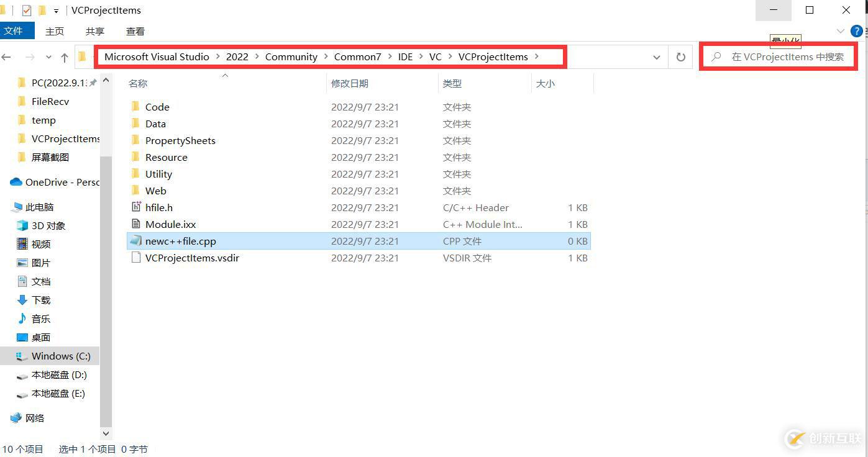Select 本地磁盘 (E:) in sidebar

(x=58, y=393)
